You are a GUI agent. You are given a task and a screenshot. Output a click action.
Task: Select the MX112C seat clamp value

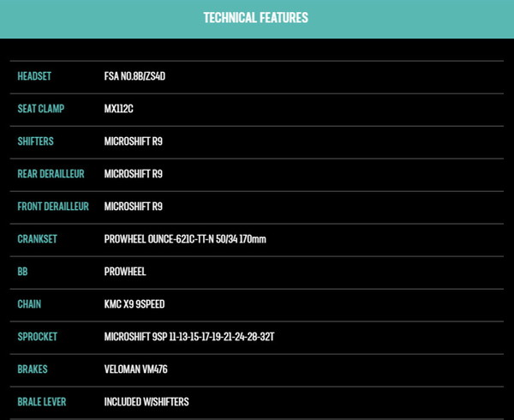122,109
